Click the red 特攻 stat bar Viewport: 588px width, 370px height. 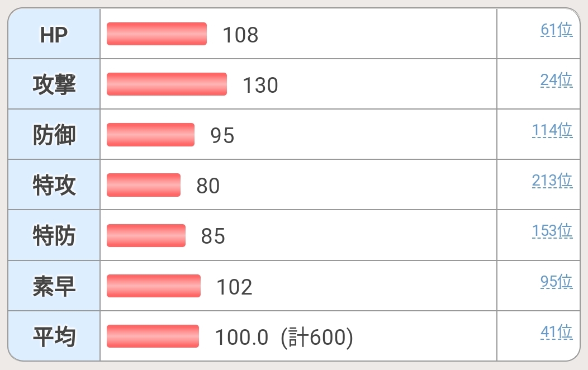[x=143, y=185]
